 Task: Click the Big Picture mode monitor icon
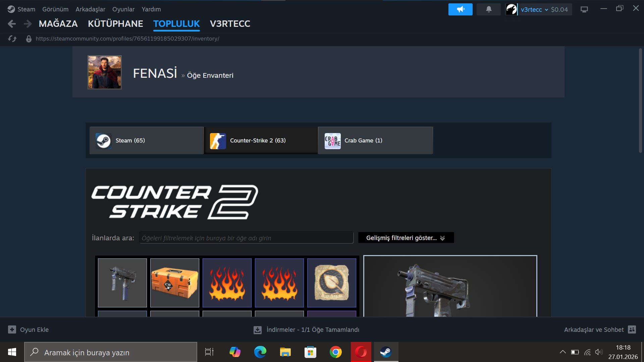(584, 9)
